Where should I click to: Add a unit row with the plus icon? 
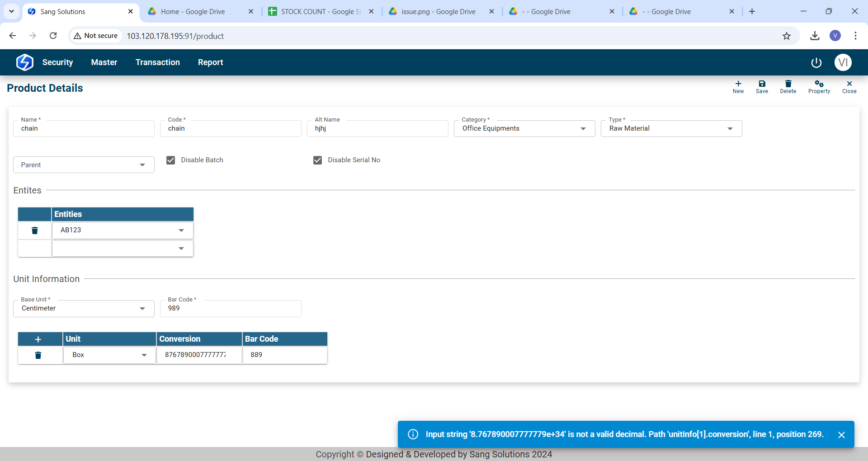pos(38,339)
